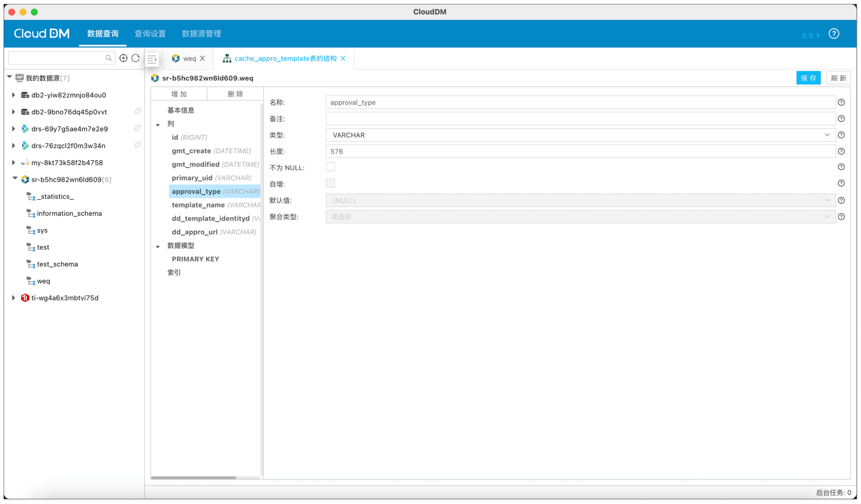
Task: Click the link icon beside db2-9bno76dq45p0vvt
Action: click(x=137, y=111)
